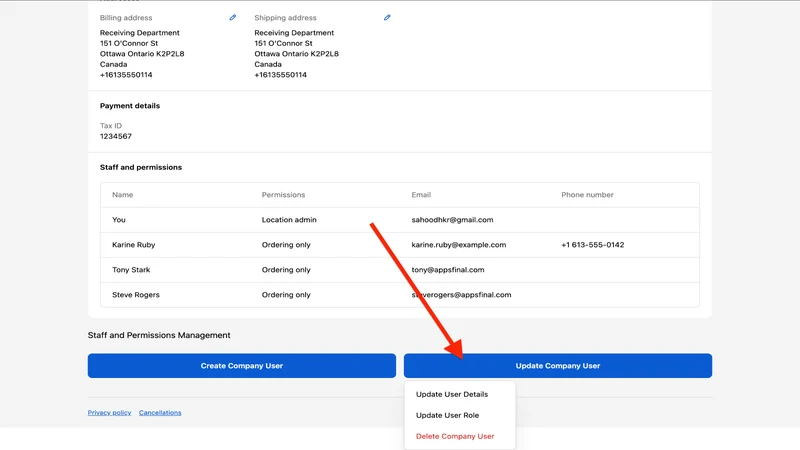Click phone number +1 613-555-0142
Image resolution: width=800 pixels, height=450 pixels.
point(592,245)
